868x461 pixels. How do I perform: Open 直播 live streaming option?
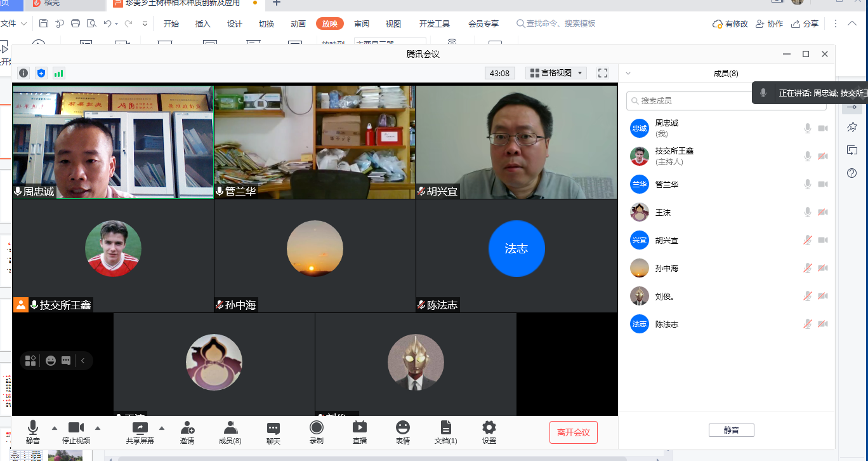click(360, 432)
